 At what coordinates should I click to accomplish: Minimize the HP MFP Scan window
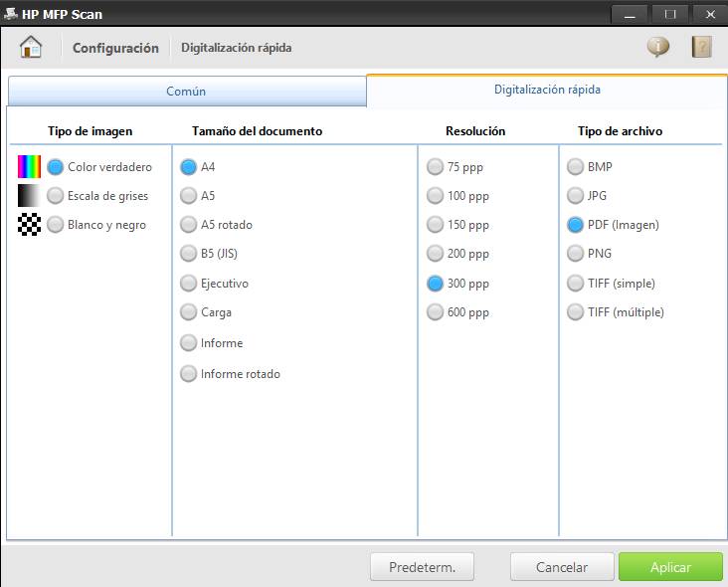pos(630,14)
